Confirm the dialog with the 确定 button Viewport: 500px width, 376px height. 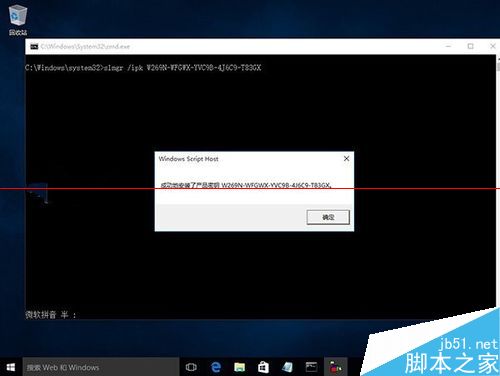[x=328, y=217]
